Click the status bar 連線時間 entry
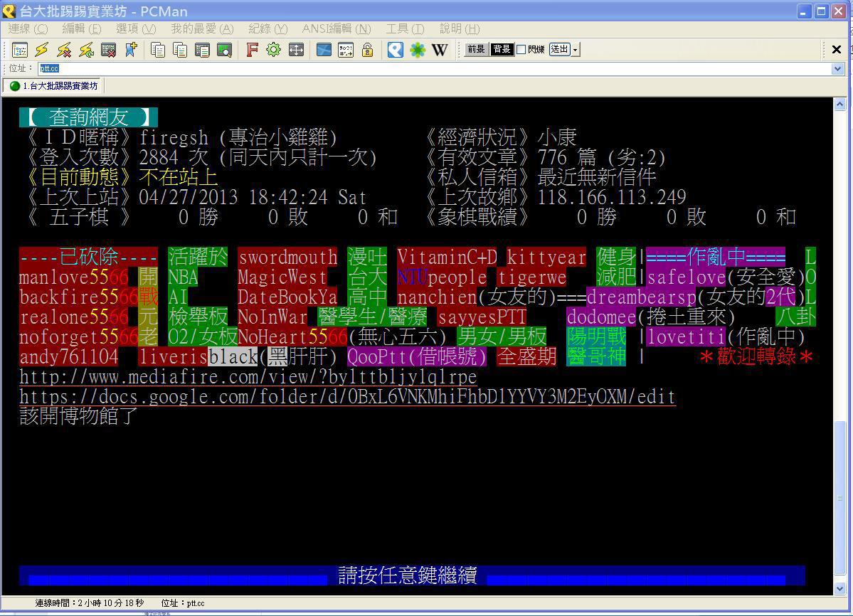Screen dimensions: 853x616 pos(90,603)
